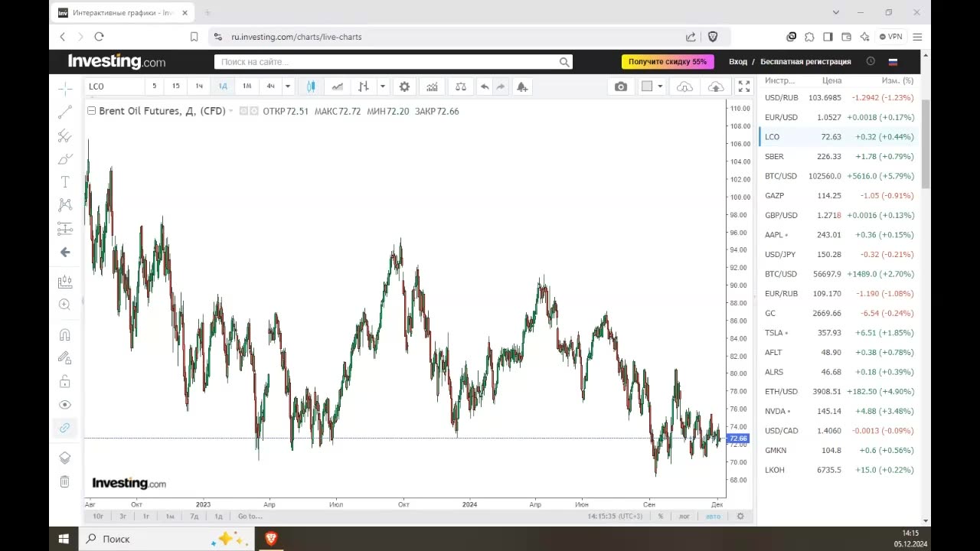Click the Получите скидку 55% button
The height and width of the screenshot is (551, 980).
point(668,61)
